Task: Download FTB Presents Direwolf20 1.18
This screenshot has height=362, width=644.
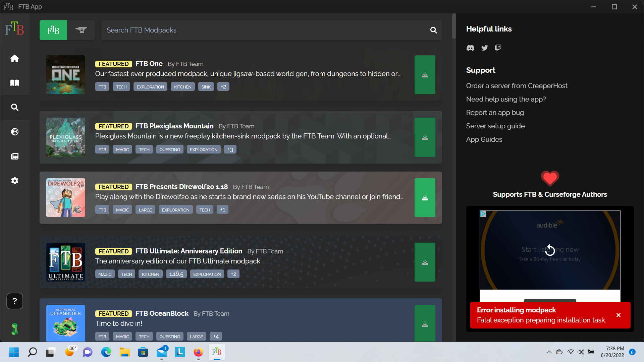Action: [425, 198]
